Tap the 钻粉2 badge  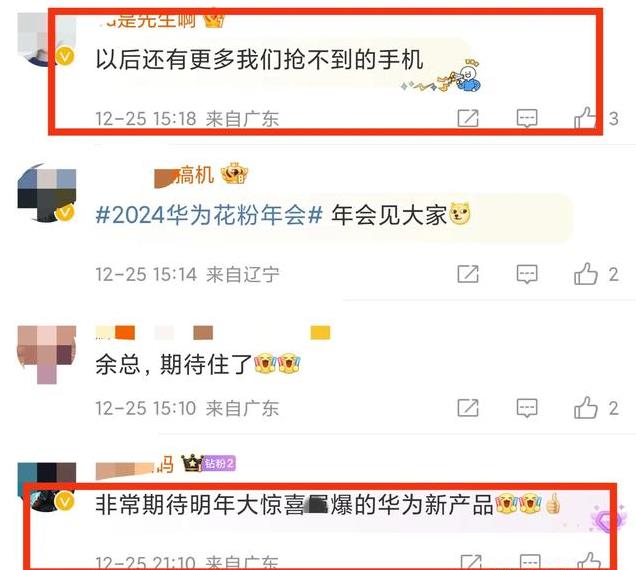click(219, 463)
